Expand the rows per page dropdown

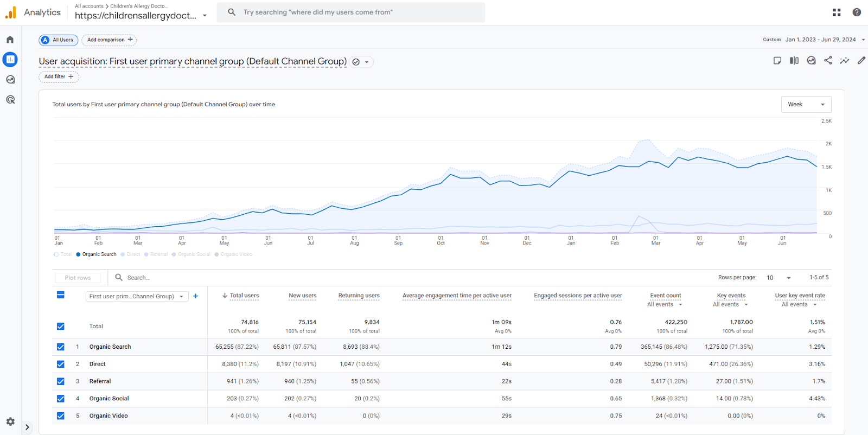[x=778, y=278]
